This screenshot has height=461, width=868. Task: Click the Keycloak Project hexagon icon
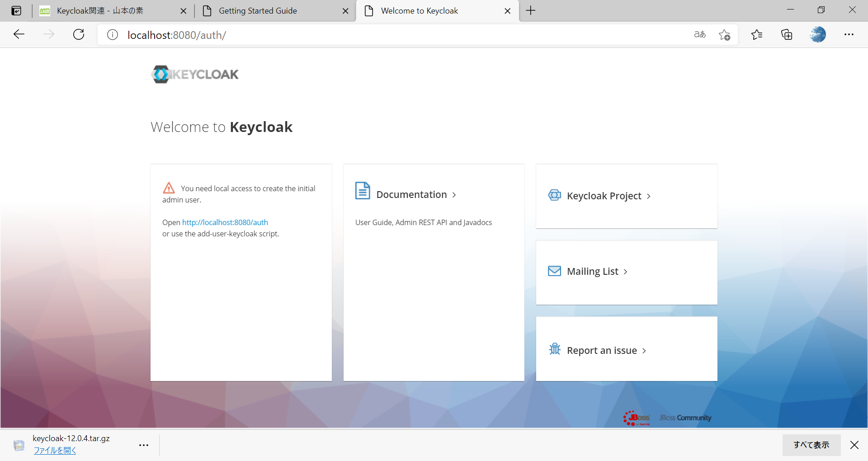pyautogui.click(x=555, y=195)
